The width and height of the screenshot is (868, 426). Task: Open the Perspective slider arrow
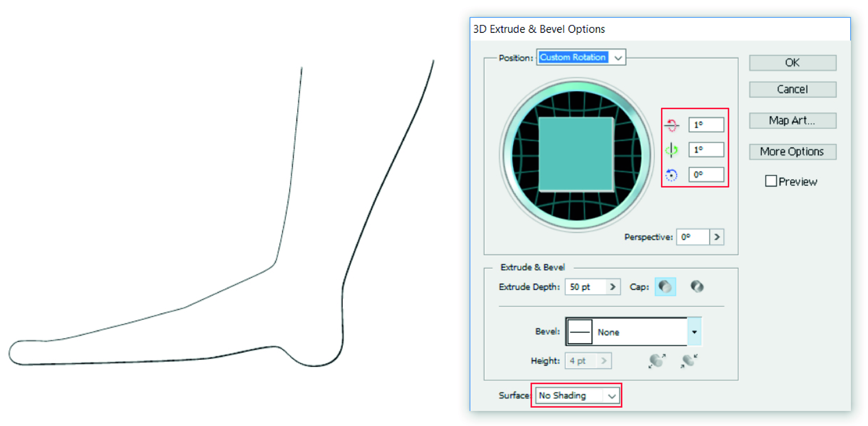coord(717,237)
